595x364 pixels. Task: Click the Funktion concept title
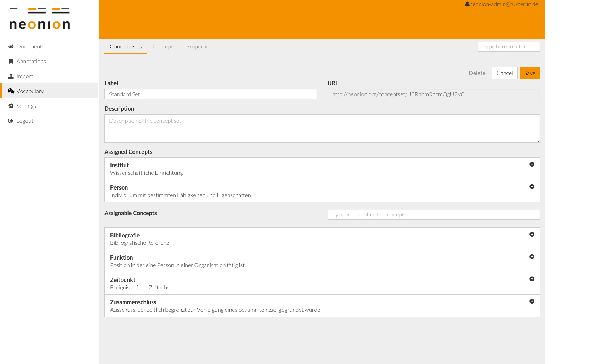click(x=121, y=258)
